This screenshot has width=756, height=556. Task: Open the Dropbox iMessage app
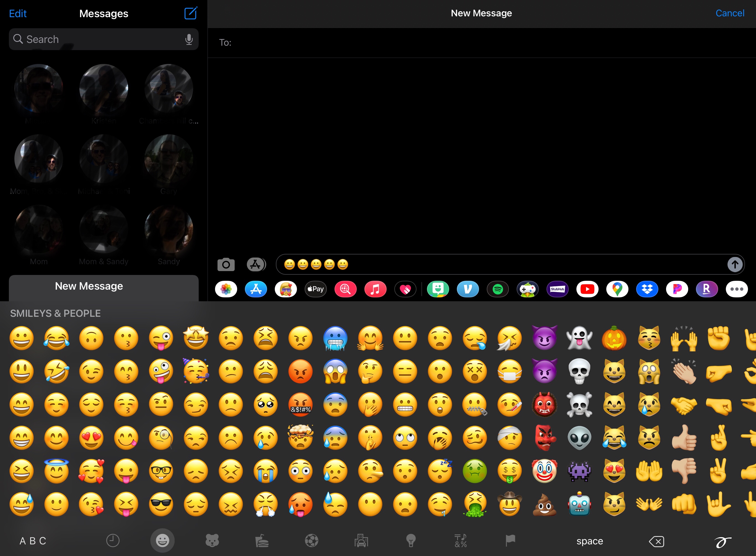point(647,289)
